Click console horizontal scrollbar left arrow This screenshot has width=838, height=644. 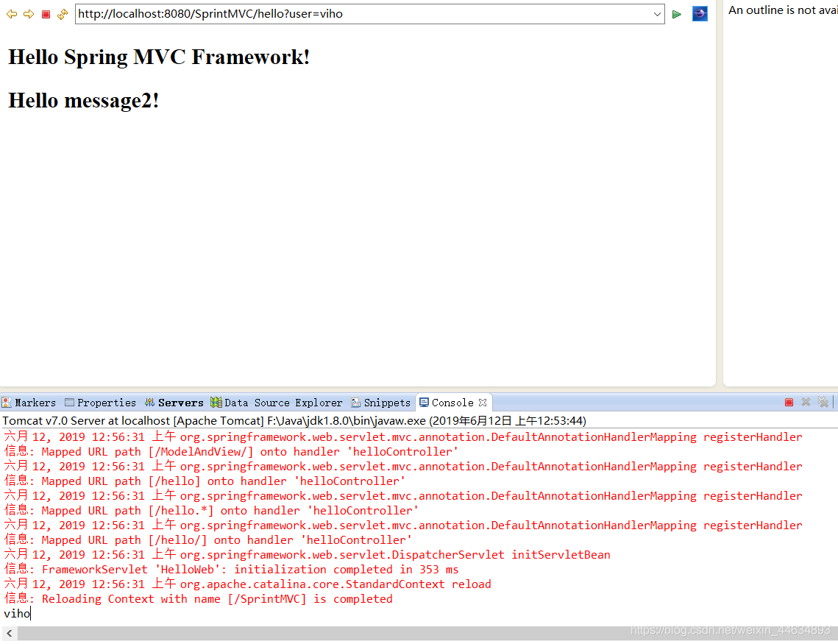click(9, 633)
